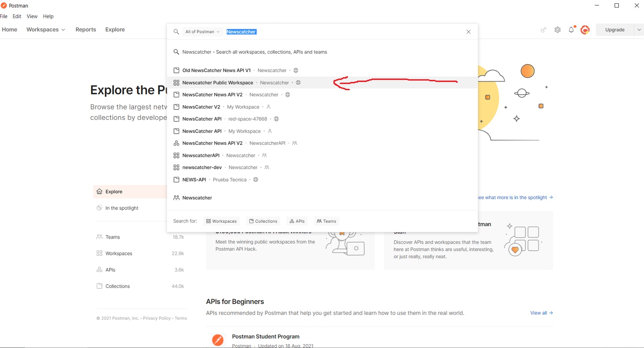Follow 'See what more is in the spotlight' link

point(515,197)
